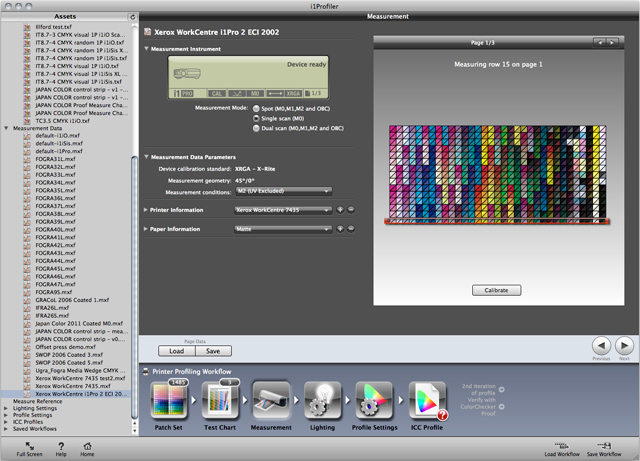This screenshot has width=640, height=461.
Task: Select FOGRA39L.mxf in the assets list
Action: point(56,222)
